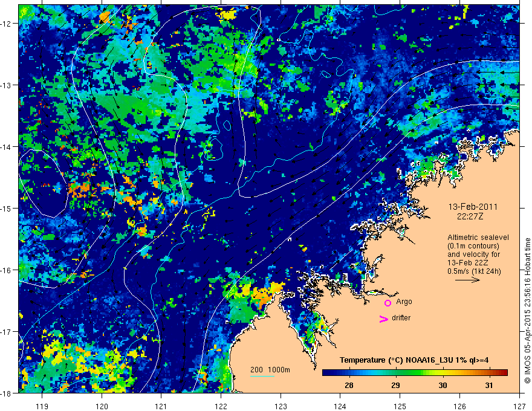Click longitude axis label 127
Viewport: 532px width, 411px height.
[519, 406]
